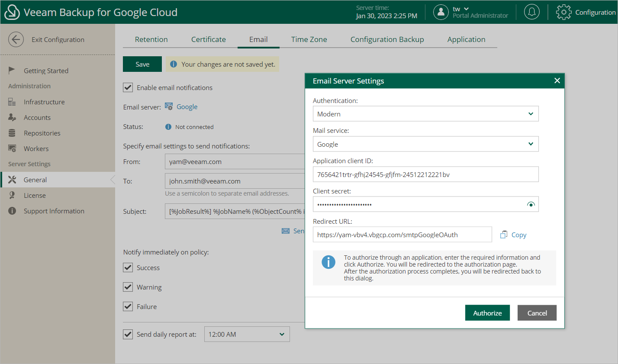Click the Workers sidebar icon
The image size is (618, 364).
click(x=12, y=148)
